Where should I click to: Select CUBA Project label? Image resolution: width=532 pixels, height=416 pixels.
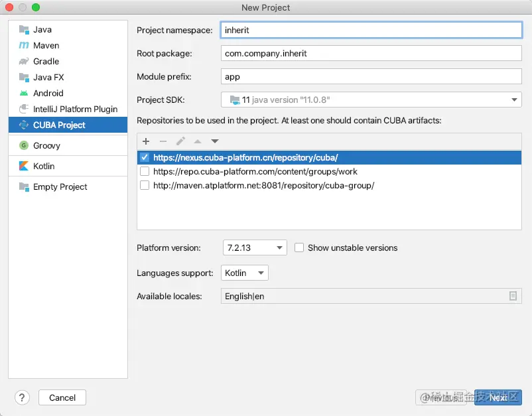pyautogui.click(x=59, y=125)
